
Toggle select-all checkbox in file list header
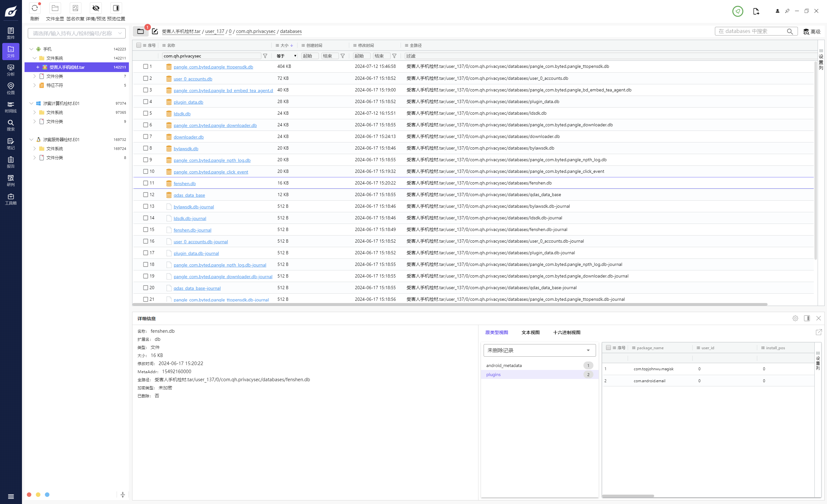click(139, 45)
